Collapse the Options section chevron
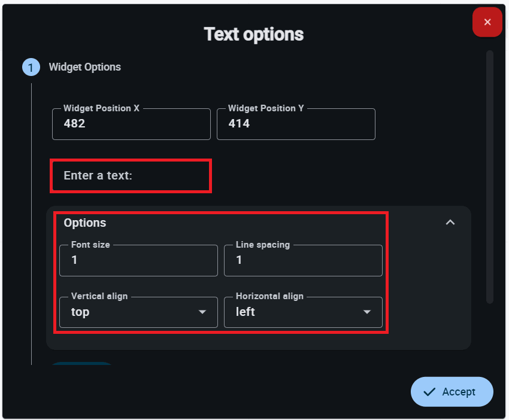This screenshot has height=420, width=509. [x=450, y=223]
